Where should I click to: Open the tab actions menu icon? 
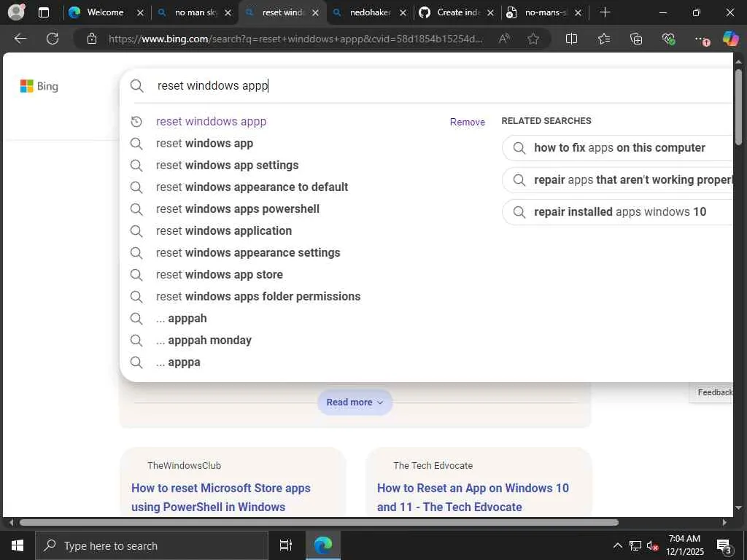tap(44, 12)
